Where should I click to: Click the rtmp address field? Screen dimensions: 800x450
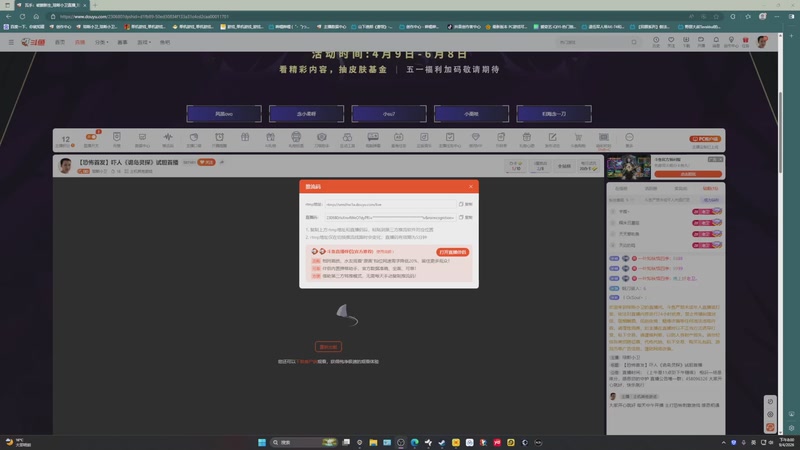click(390, 204)
